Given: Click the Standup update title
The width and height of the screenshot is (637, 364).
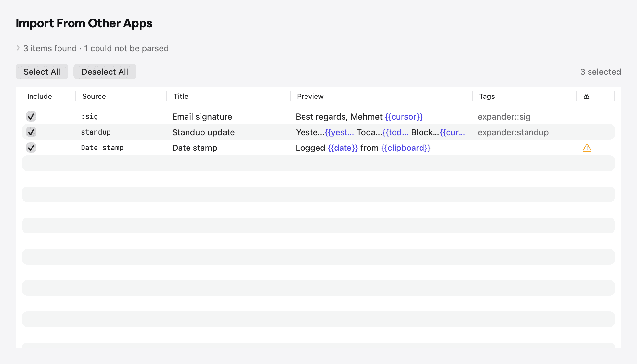Looking at the screenshot, I should 203,132.
